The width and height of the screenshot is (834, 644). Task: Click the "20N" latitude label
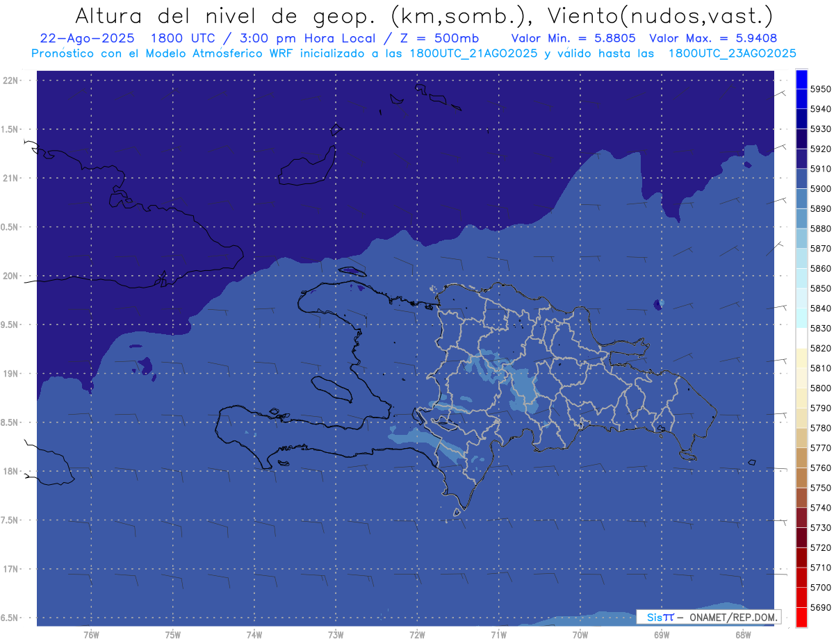point(10,276)
